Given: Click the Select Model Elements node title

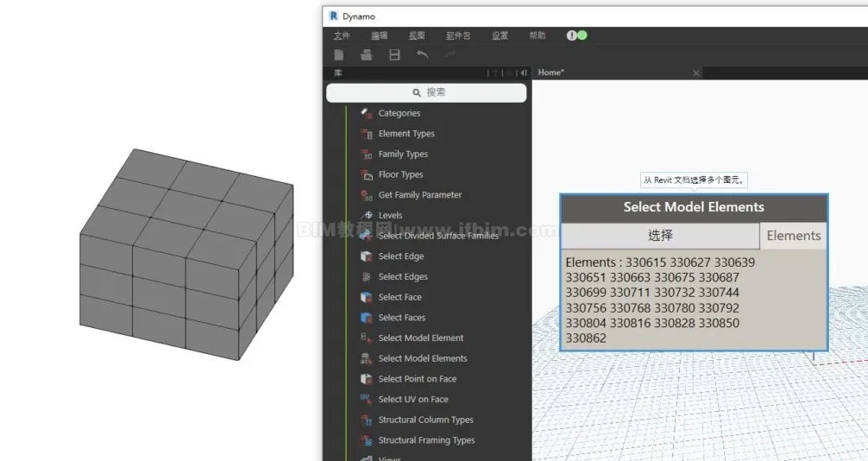Looking at the screenshot, I should coord(694,207).
